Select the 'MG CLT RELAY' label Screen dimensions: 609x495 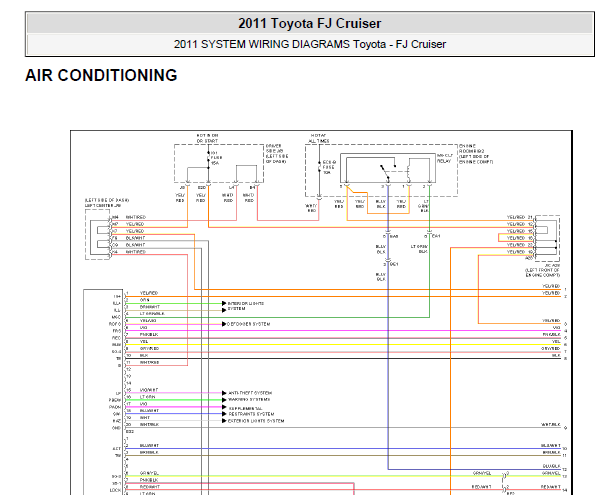click(445, 158)
